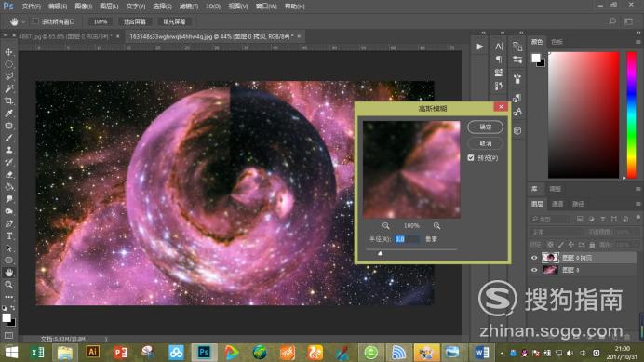Select the Zoom tool in toolbox
The width and height of the screenshot is (644, 362).
click(8, 285)
